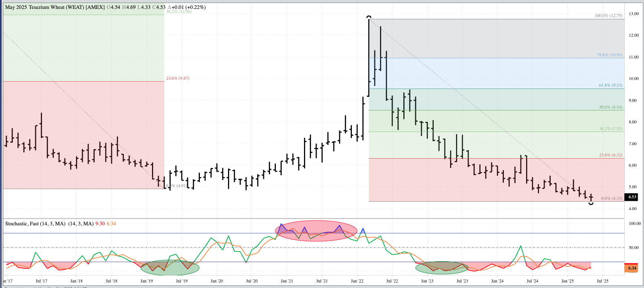Click the Jan '22 date axis label
644x288 pixels.
point(357,281)
